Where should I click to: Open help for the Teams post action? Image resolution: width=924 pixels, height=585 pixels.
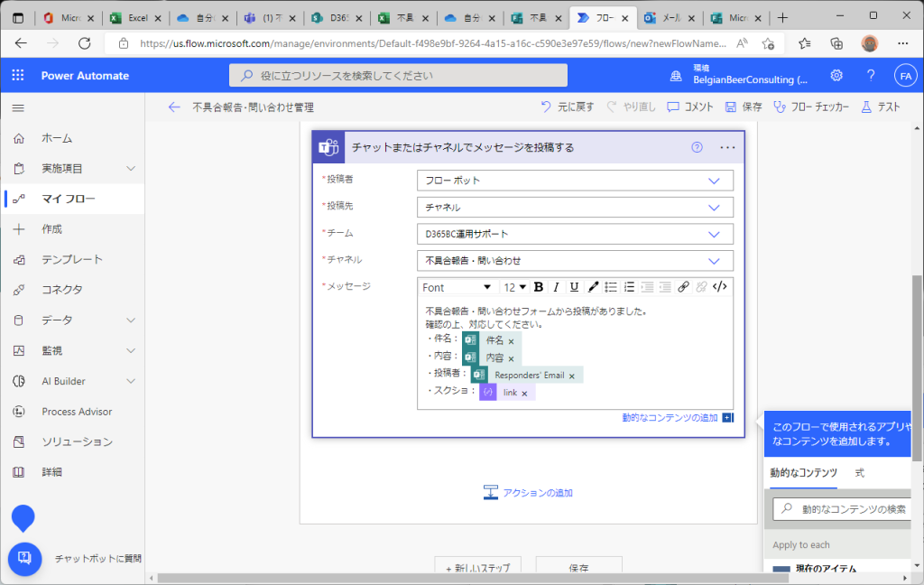(698, 147)
